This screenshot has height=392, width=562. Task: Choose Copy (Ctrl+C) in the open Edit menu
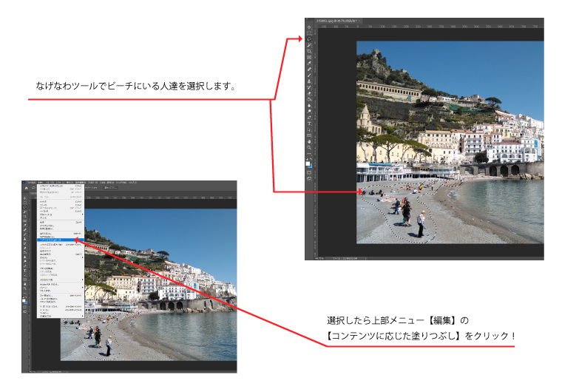click(x=61, y=205)
